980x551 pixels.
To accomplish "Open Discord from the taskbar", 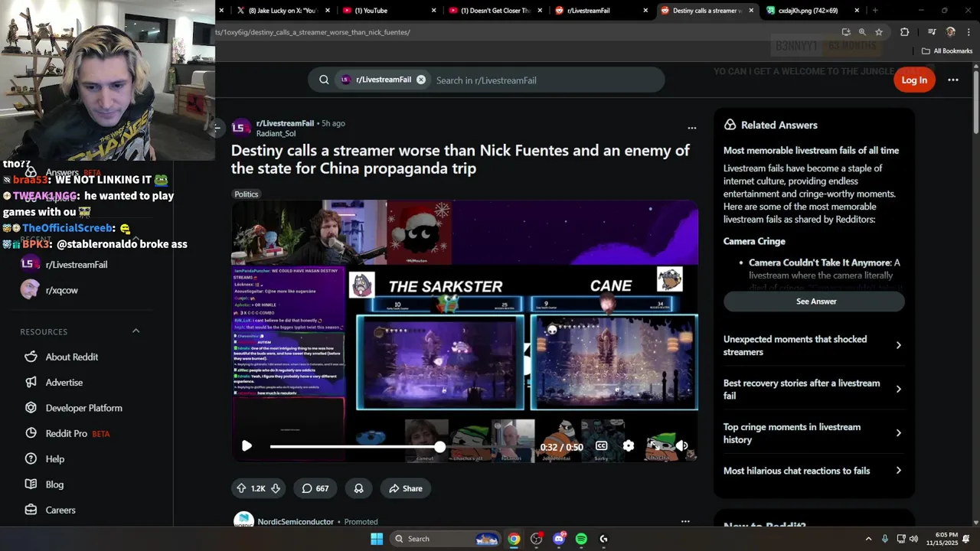I will click(559, 539).
